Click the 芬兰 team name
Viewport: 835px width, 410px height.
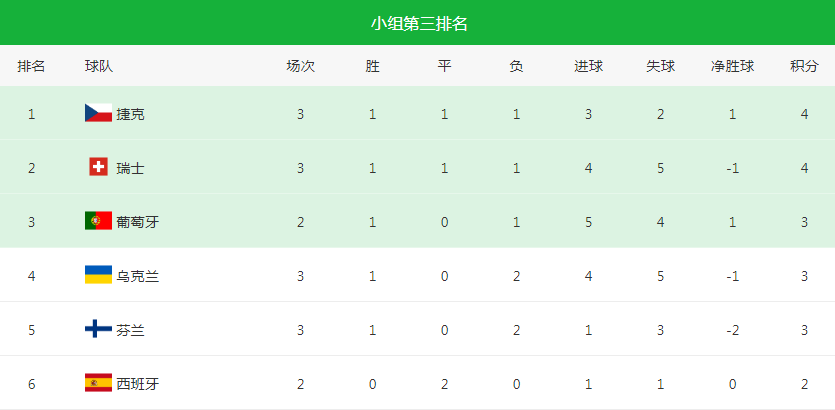point(130,330)
